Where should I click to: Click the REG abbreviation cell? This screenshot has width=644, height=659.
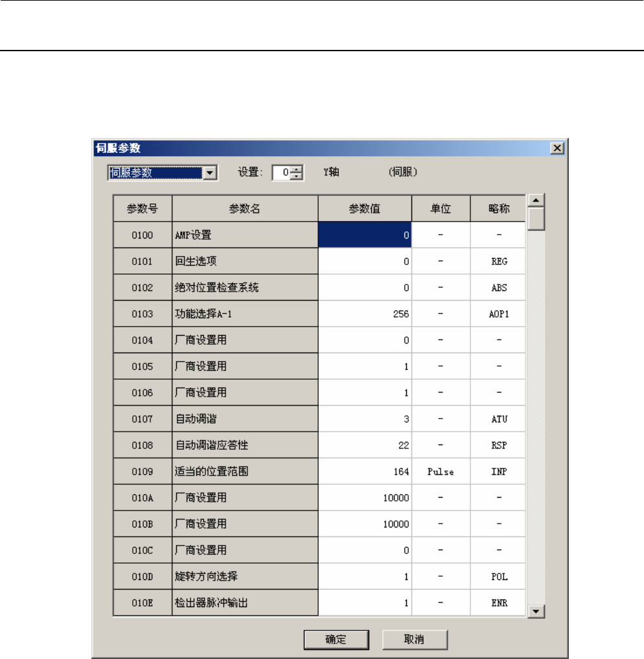click(499, 261)
